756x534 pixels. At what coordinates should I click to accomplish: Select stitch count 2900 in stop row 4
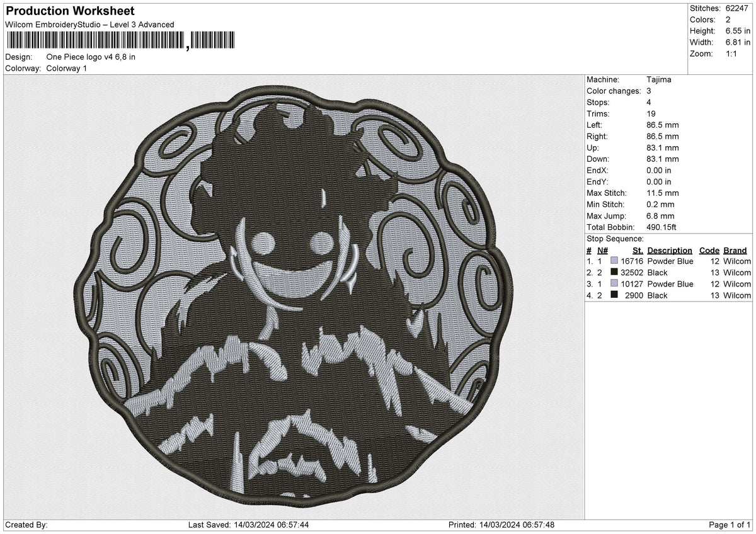tap(634, 295)
